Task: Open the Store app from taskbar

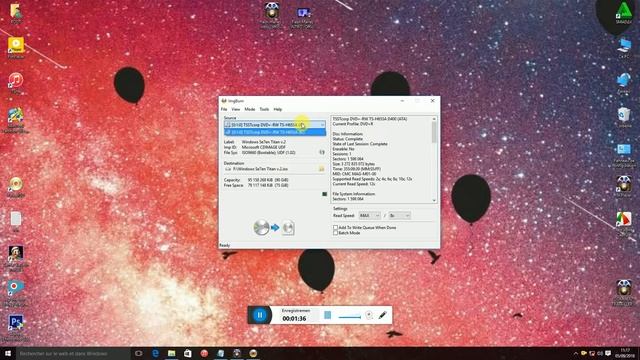Action: [x=188, y=353]
